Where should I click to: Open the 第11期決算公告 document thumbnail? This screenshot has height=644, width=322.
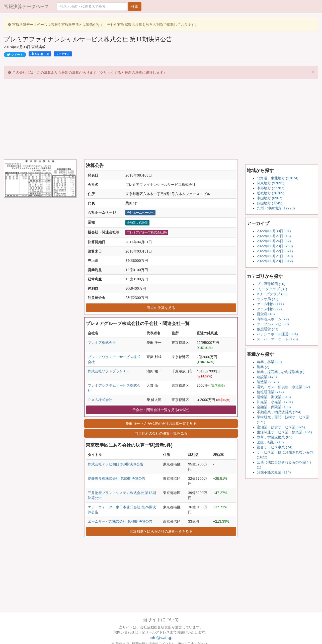[40, 179]
